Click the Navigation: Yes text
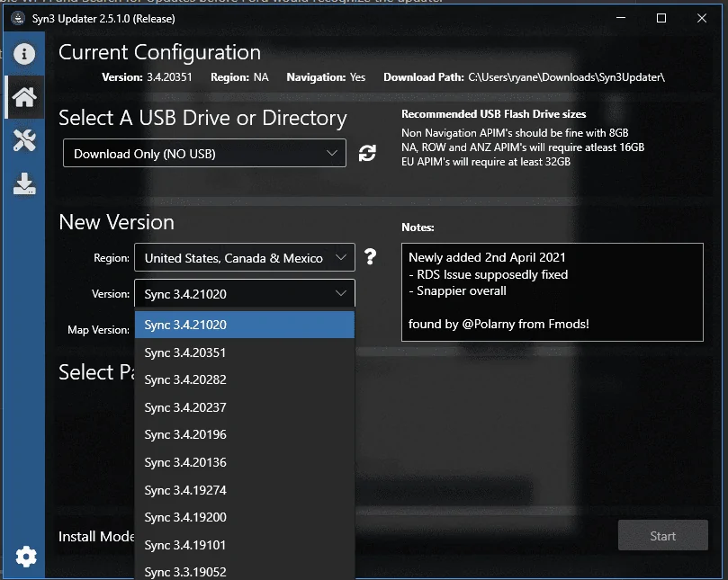 pos(326,77)
